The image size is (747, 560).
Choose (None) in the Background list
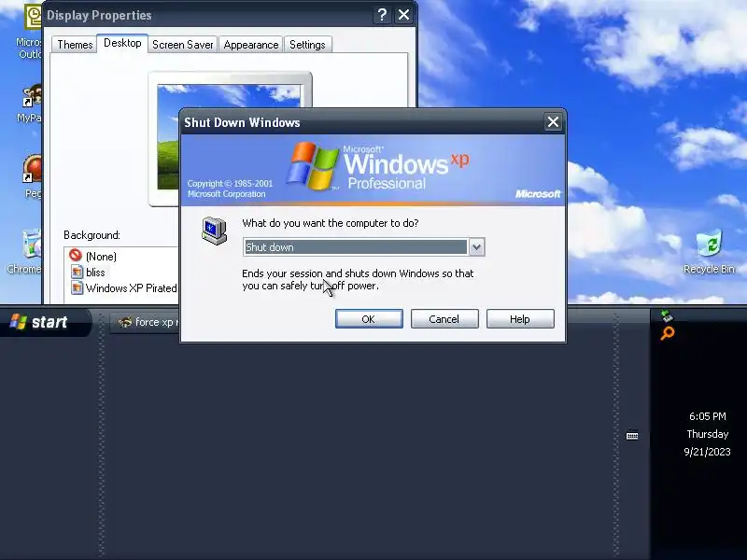101,257
